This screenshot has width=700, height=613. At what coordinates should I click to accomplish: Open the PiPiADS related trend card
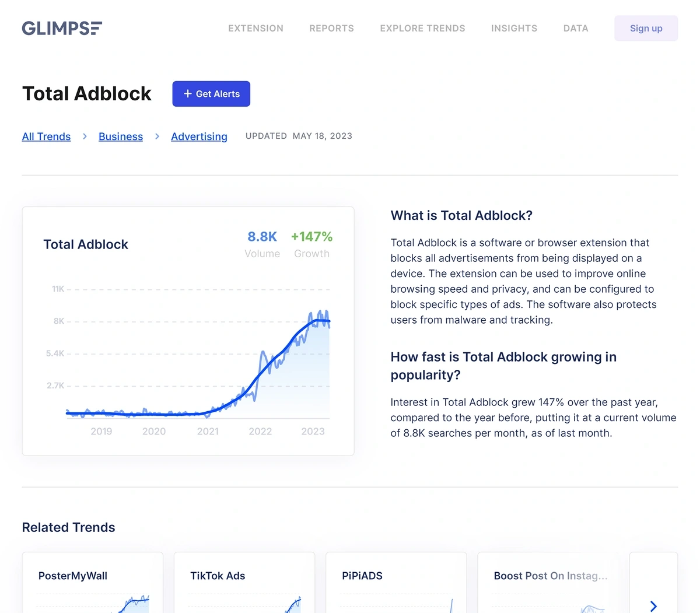click(x=396, y=582)
